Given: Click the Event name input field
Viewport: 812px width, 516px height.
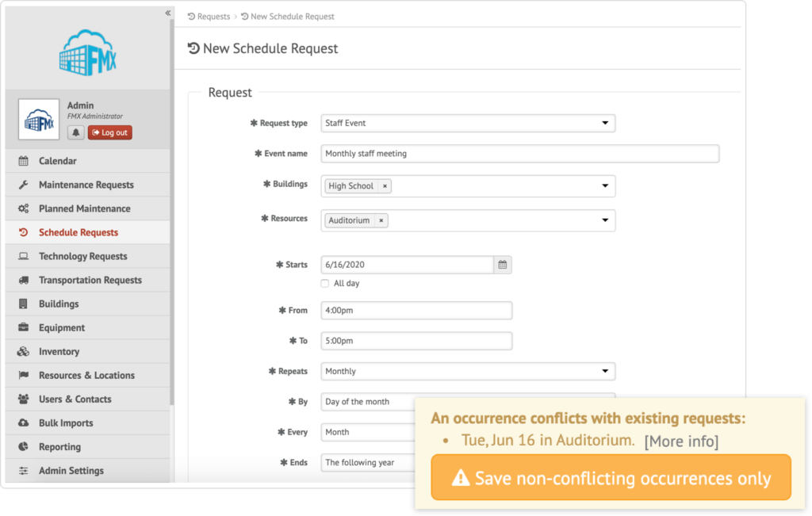Looking at the screenshot, I should point(520,154).
